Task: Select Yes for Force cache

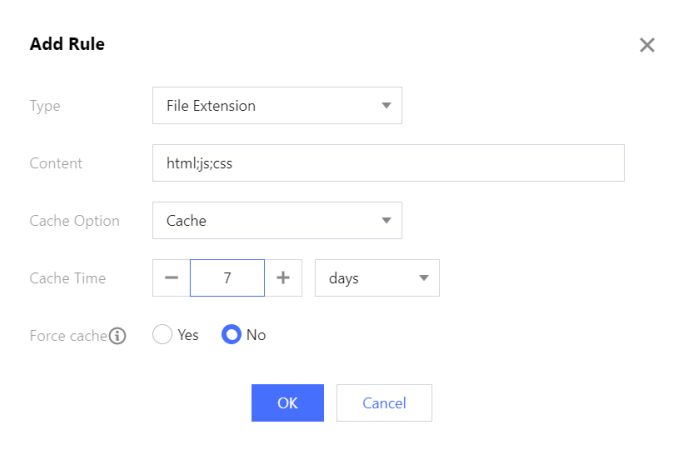Action: coord(163,335)
